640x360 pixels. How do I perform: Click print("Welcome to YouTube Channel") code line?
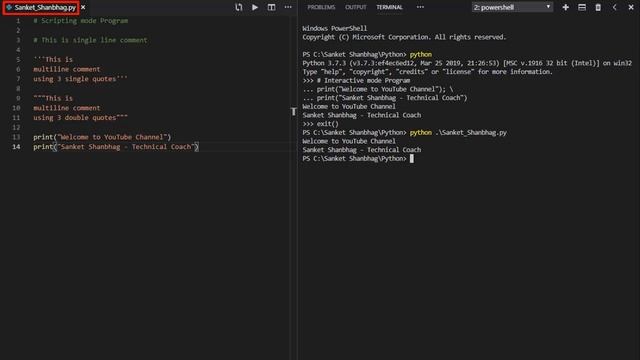click(x=102, y=137)
